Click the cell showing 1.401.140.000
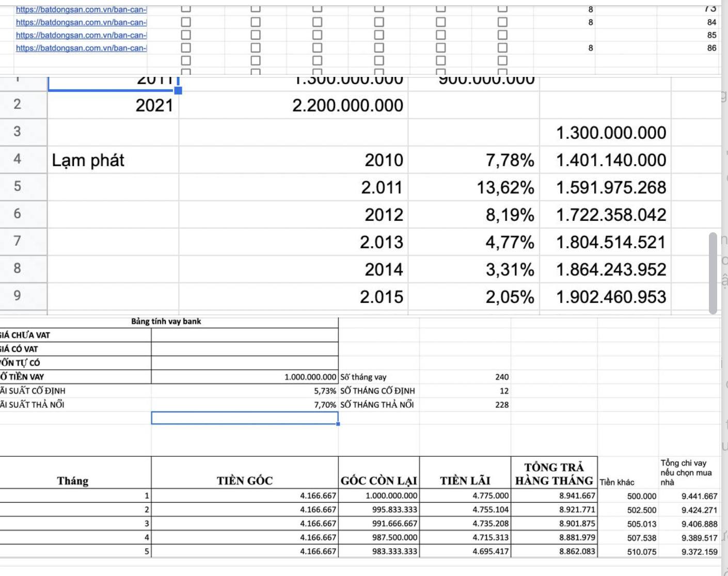Screen dimensions: 728x576 tap(605, 160)
